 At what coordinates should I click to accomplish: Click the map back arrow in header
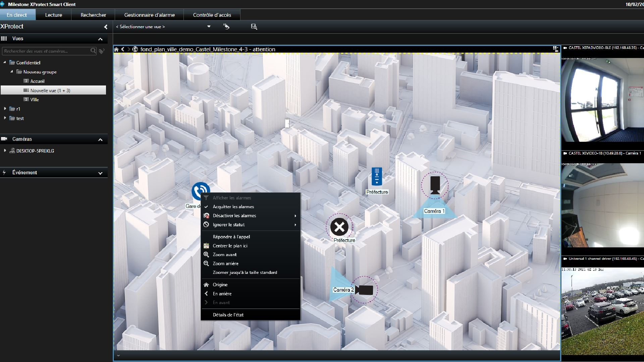click(x=123, y=49)
